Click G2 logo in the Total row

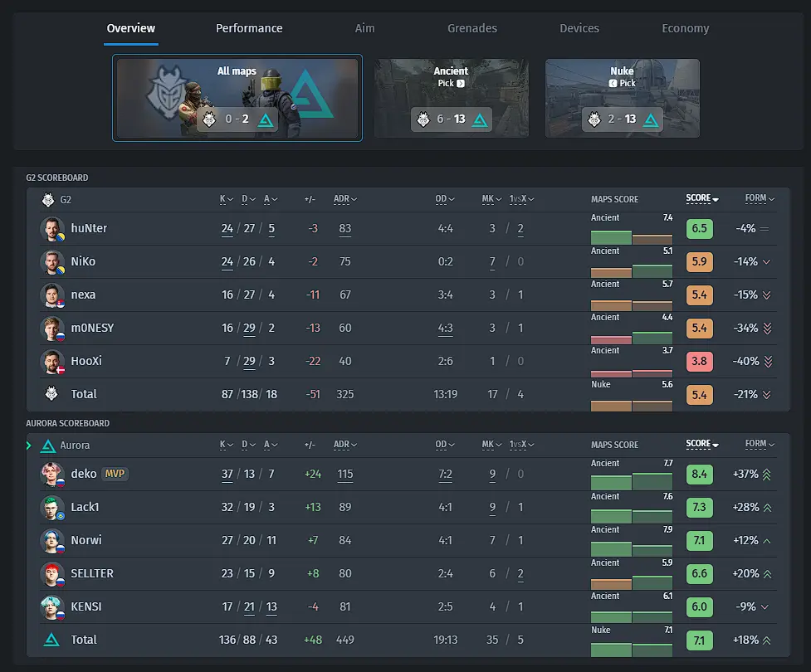51,394
